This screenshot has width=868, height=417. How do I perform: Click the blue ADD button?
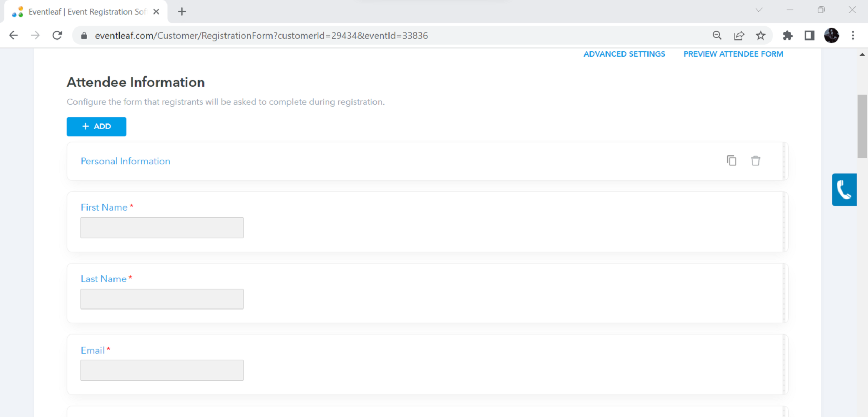tap(96, 126)
